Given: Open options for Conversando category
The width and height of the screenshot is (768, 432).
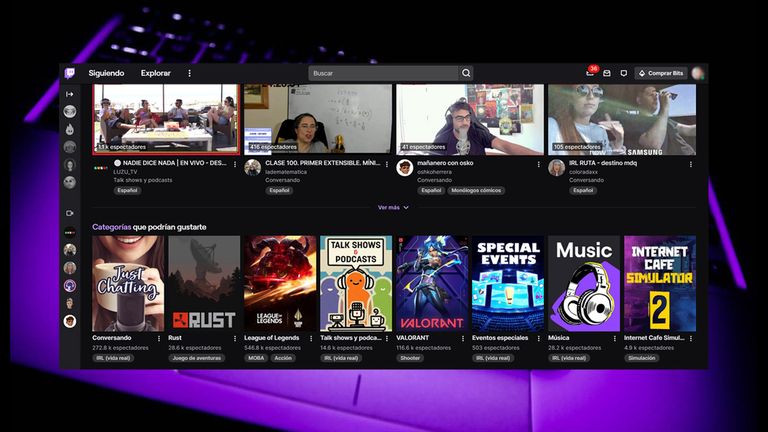Looking at the screenshot, I should click(x=159, y=338).
